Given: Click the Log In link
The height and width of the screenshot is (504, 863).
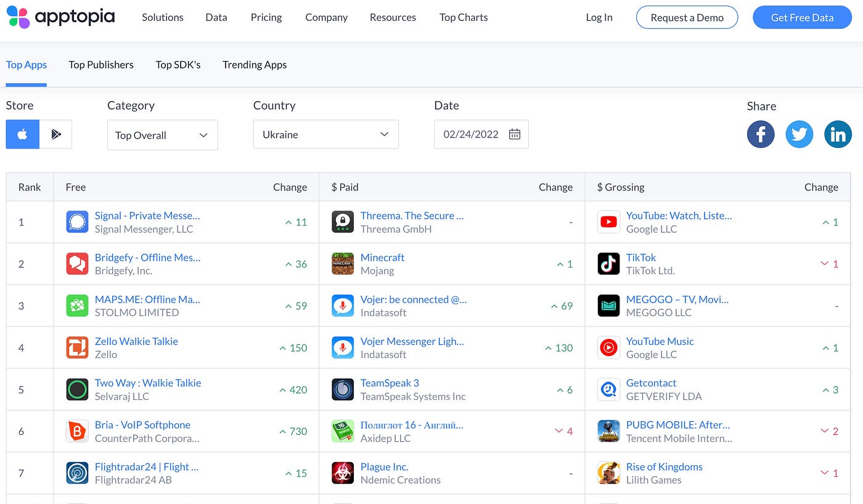Looking at the screenshot, I should (599, 17).
